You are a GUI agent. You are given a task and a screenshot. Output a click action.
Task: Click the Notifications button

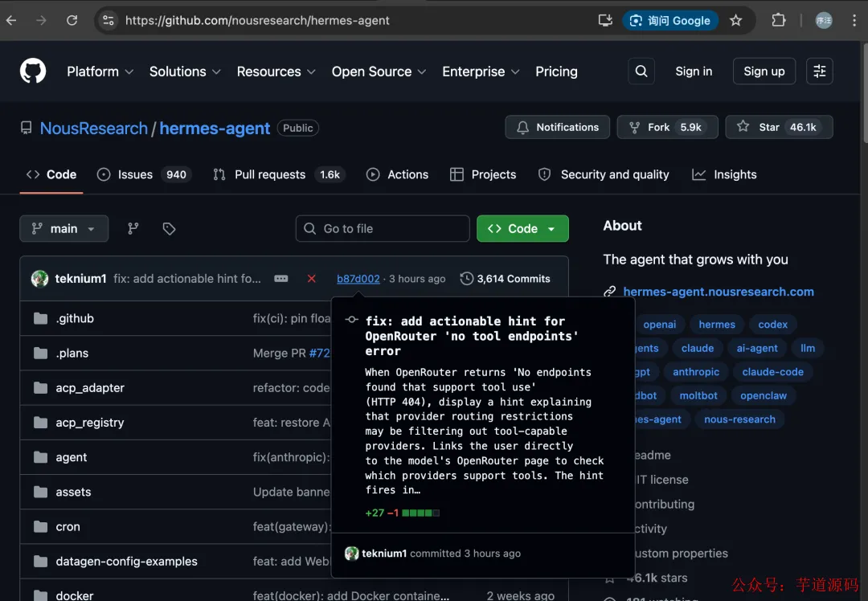click(558, 127)
